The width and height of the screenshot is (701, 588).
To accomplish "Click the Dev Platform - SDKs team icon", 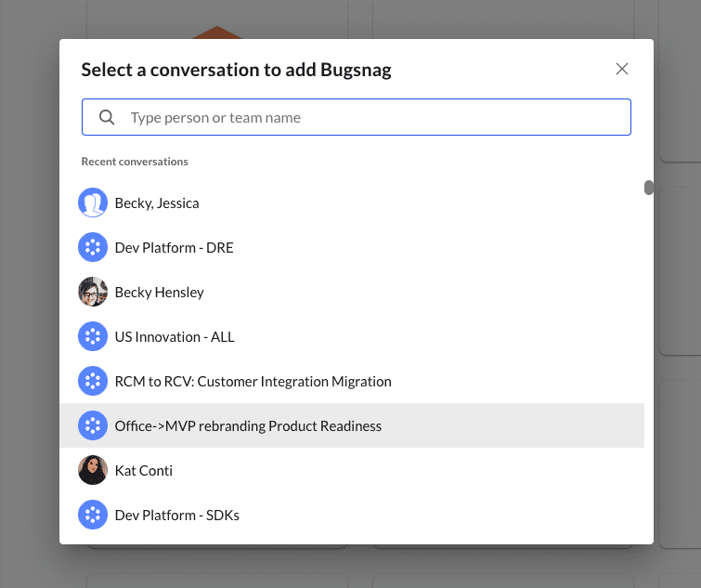I will point(93,515).
